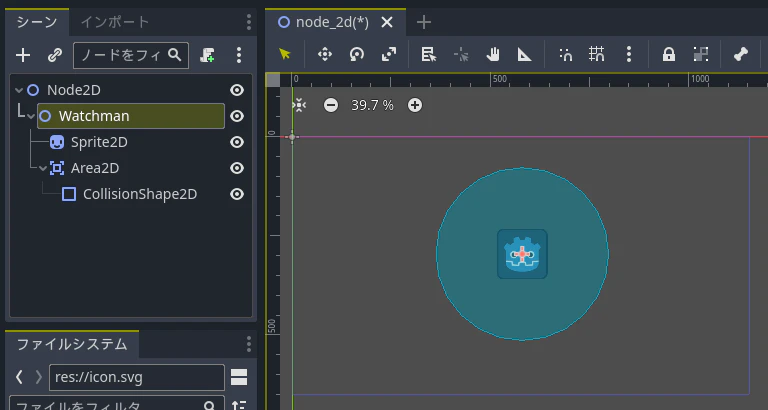Focus the ノードをフィルタ search field
Image resolution: width=768 pixels, height=410 pixels.
131,55
